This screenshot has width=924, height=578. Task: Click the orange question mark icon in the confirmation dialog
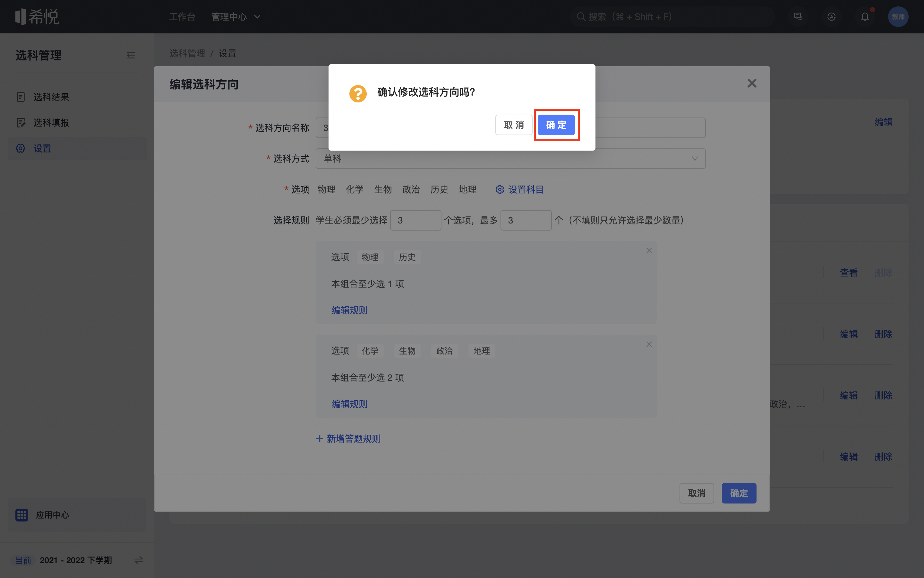[x=358, y=94]
